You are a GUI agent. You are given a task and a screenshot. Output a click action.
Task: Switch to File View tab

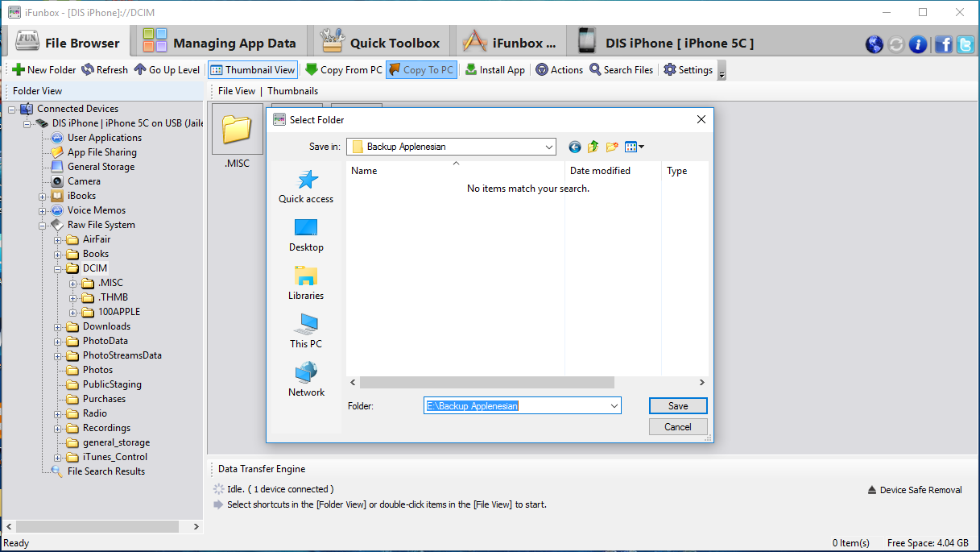[x=237, y=91]
